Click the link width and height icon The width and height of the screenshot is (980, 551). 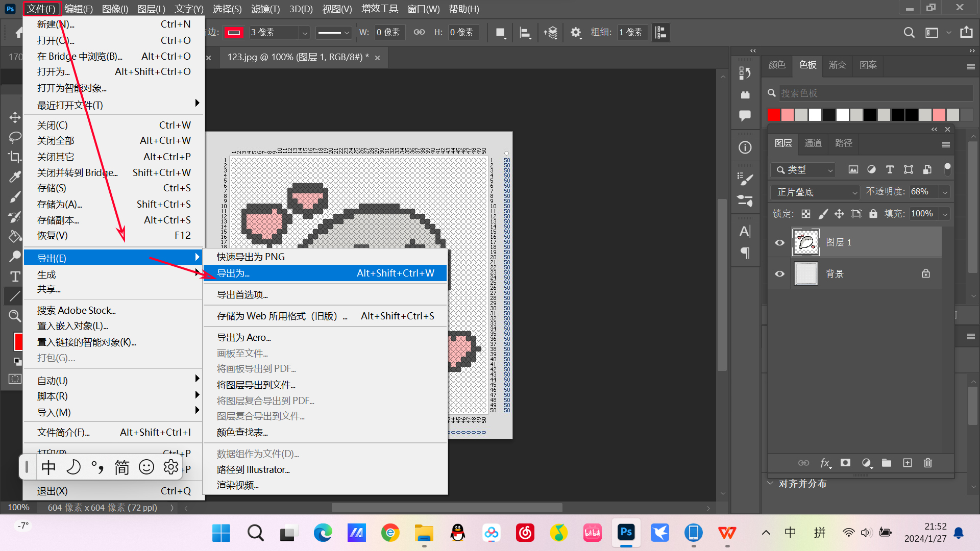[x=419, y=32]
